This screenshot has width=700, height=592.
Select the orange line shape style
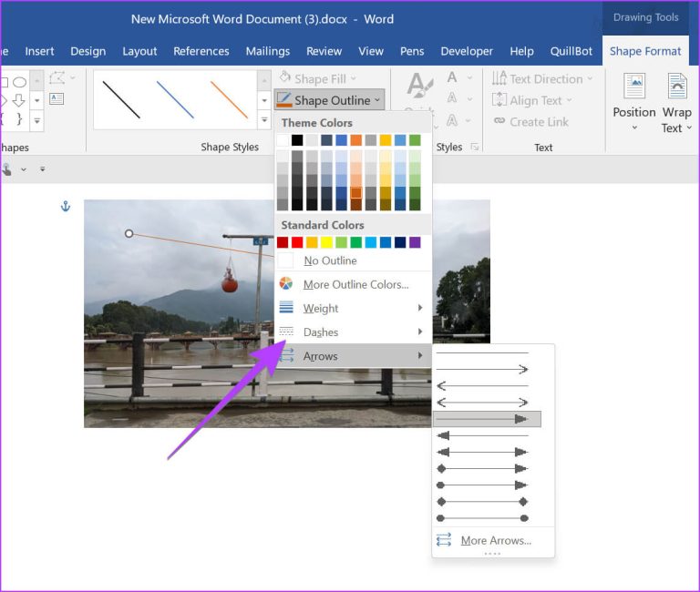pyautogui.click(x=229, y=99)
